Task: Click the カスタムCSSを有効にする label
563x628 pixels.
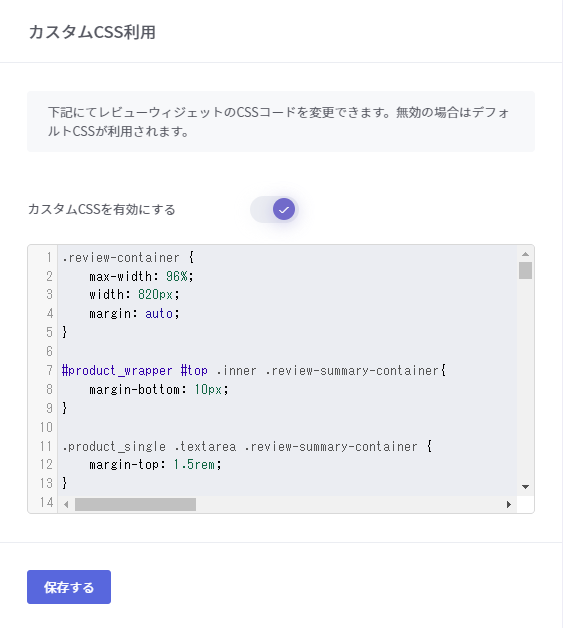Action: tap(102, 209)
